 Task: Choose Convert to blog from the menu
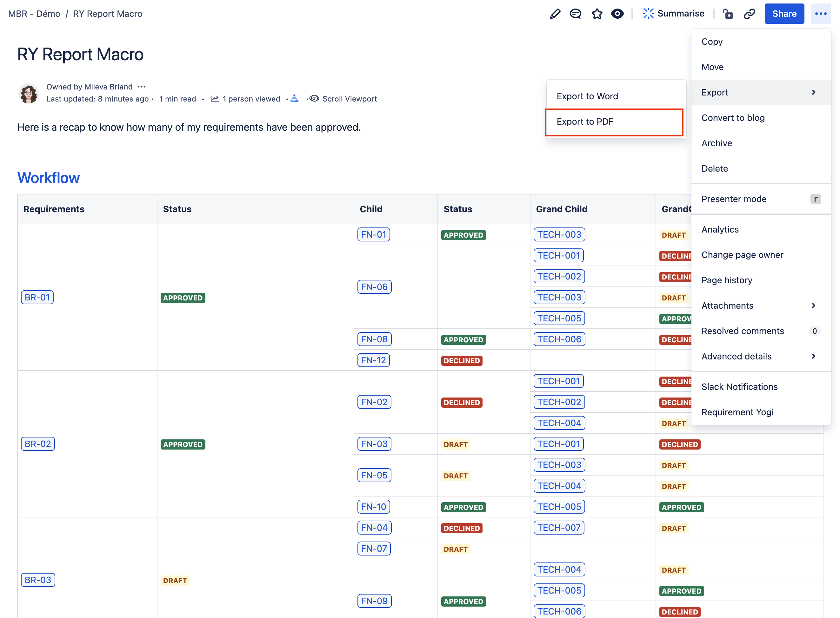coord(733,117)
